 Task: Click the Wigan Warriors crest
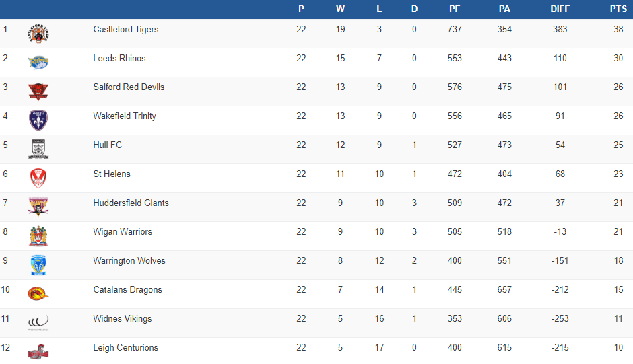38,235
